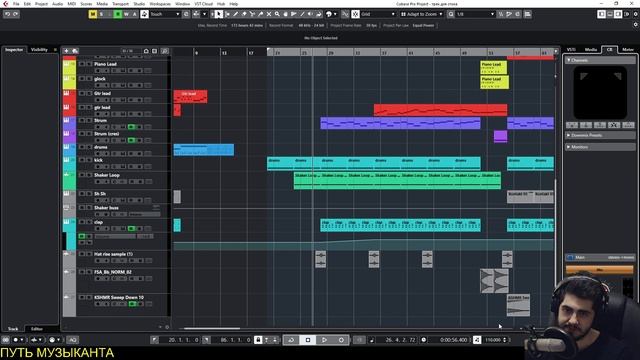The image size is (640, 360).
Task: Select the blue drums MIDI part
Action: (x=204, y=149)
